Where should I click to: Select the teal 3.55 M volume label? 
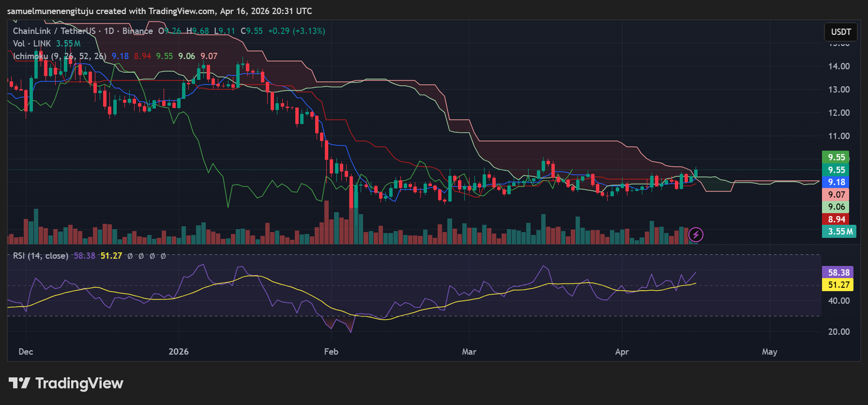839,232
